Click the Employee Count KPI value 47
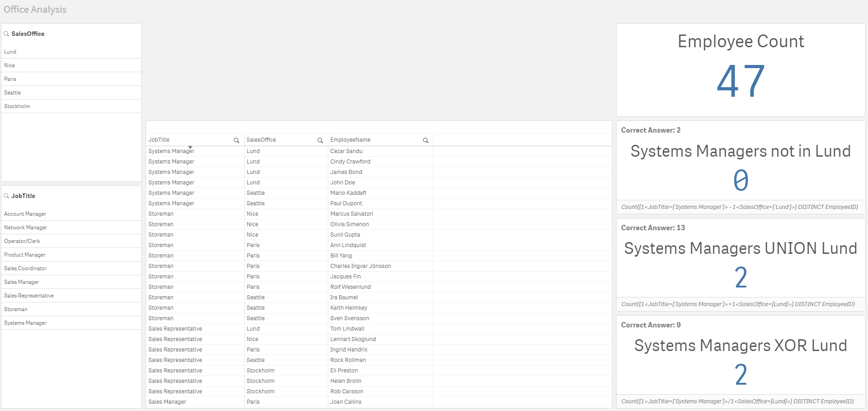868x411 pixels. (741, 81)
